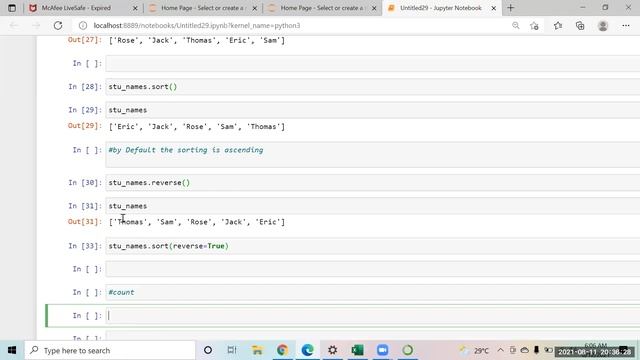Open a new browser tab with the plus icon

point(511,8)
